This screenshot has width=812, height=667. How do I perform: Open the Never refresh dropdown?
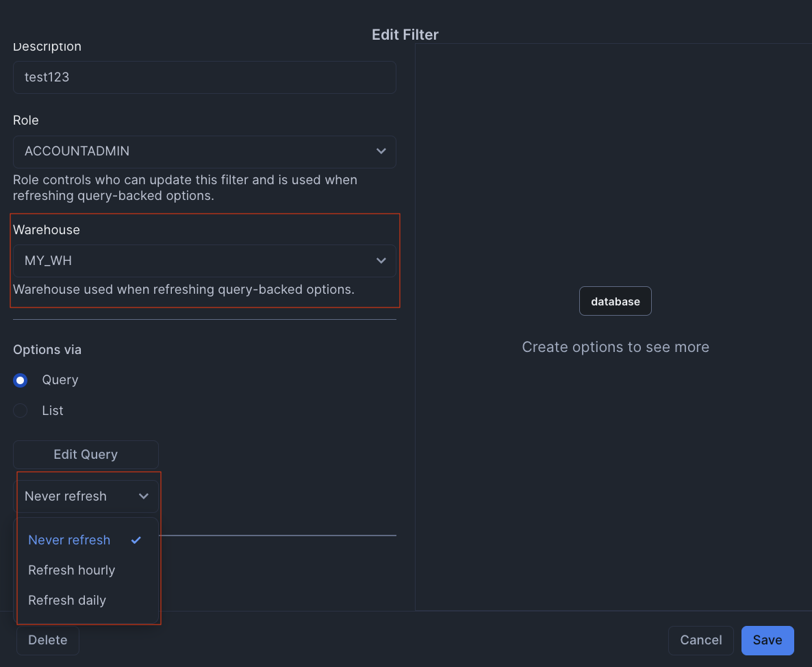88,496
